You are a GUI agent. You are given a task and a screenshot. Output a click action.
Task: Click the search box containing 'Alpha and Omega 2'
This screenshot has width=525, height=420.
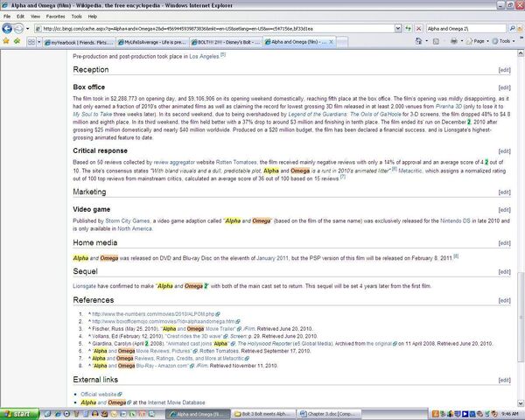(465, 29)
